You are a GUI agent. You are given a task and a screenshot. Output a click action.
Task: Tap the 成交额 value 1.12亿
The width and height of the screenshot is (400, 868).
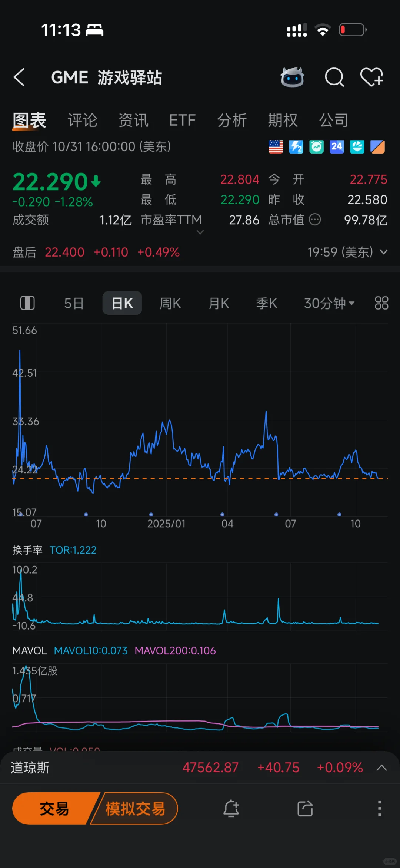coord(116,220)
